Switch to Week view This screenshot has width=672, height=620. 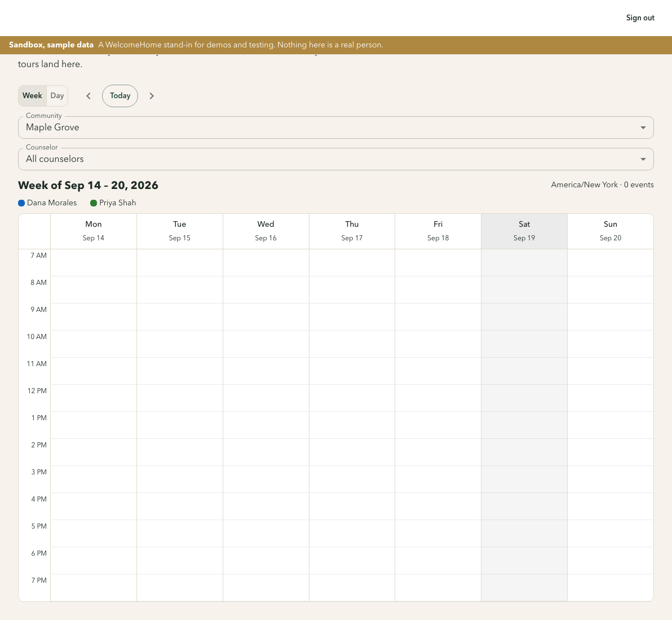pos(32,95)
